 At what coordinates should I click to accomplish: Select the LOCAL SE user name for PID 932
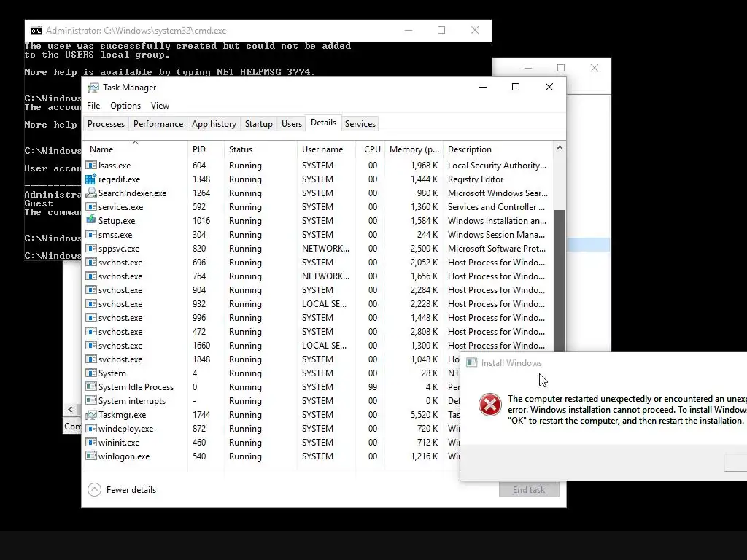pyautogui.click(x=324, y=304)
